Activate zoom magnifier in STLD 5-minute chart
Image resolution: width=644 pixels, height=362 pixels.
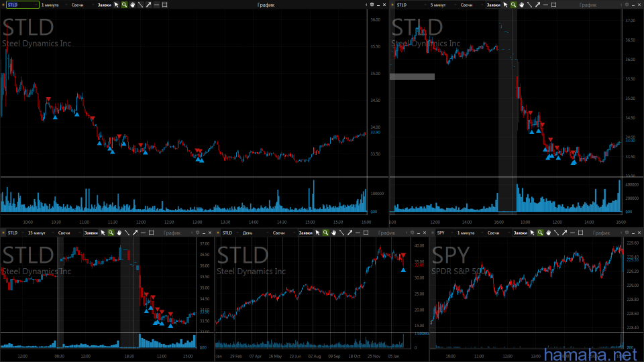click(x=513, y=5)
